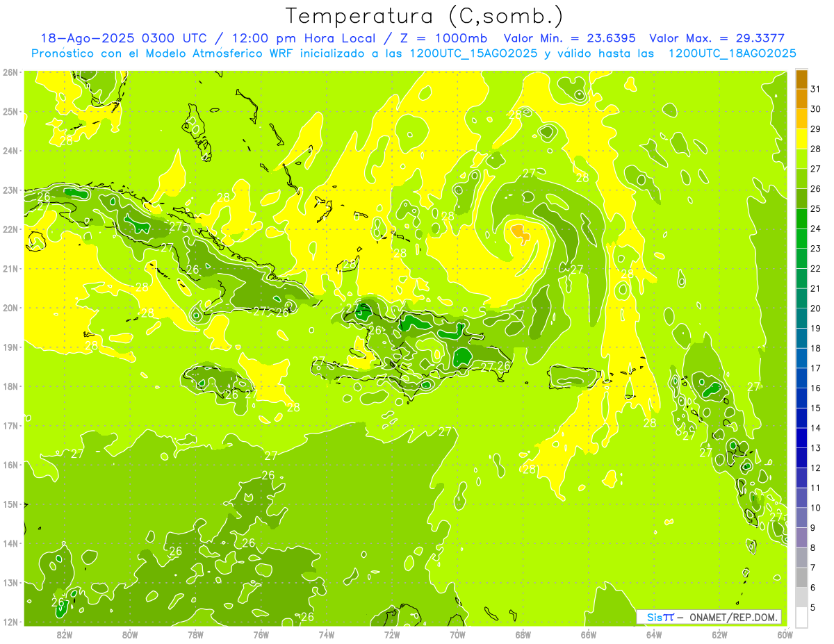Click the '18' color bar label
Viewport: 834px width, 644px height.
[x=816, y=348]
